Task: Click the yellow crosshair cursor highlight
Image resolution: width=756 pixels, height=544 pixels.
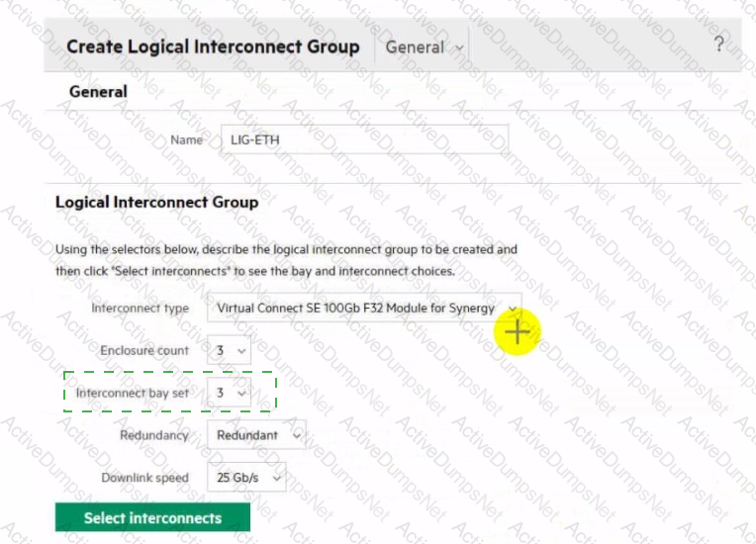Action: click(x=518, y=333)
